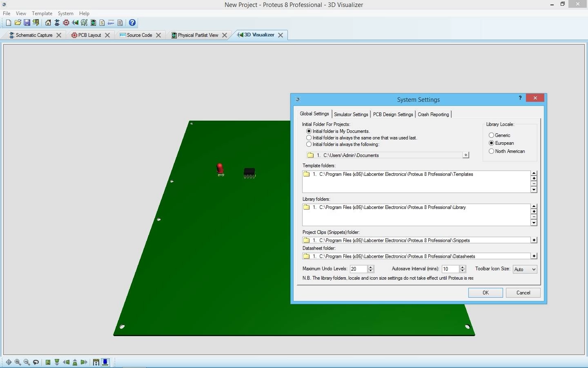588x368 pixels.
Task: Open PCB Layout from the toolbar chip icon
Action: [66, 23]
